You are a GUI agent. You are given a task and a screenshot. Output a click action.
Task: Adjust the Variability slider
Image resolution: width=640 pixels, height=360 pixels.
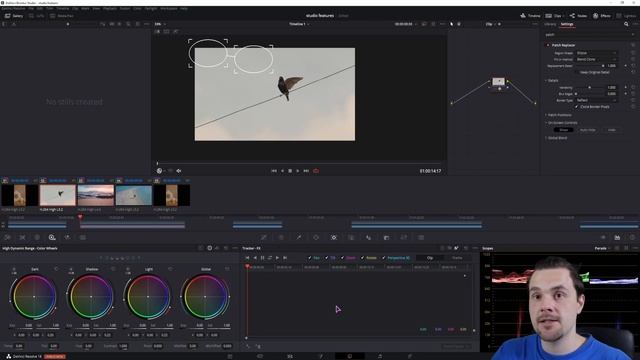(x=590, y=87)
